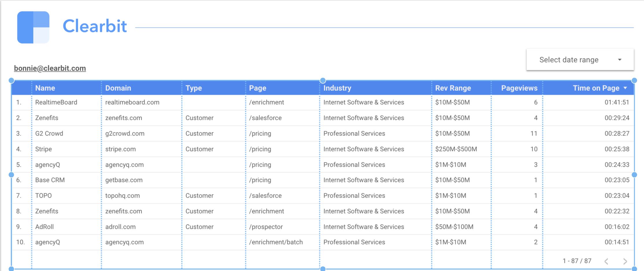Click Internet Software & Services in Stripe row
Viewport: 644px width, 271px height.
coord(364,149)
